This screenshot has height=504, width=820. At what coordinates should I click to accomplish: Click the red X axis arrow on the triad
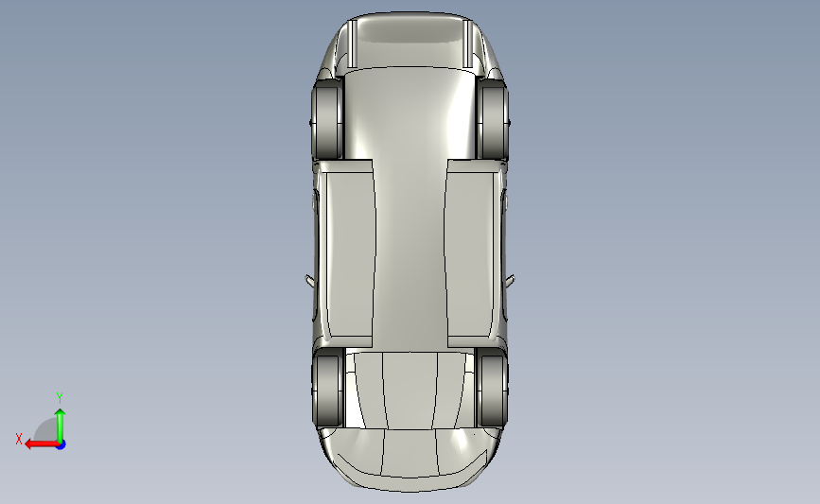coord(41,444)
